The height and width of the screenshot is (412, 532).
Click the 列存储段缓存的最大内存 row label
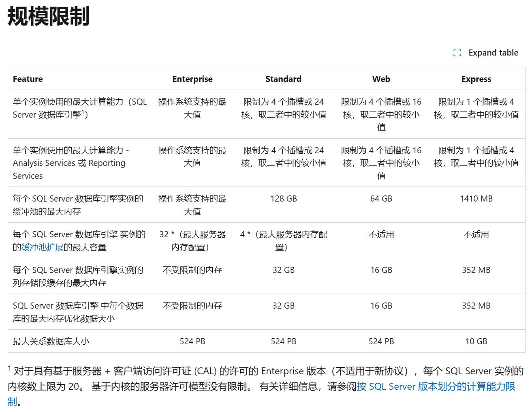click(78, 276)
